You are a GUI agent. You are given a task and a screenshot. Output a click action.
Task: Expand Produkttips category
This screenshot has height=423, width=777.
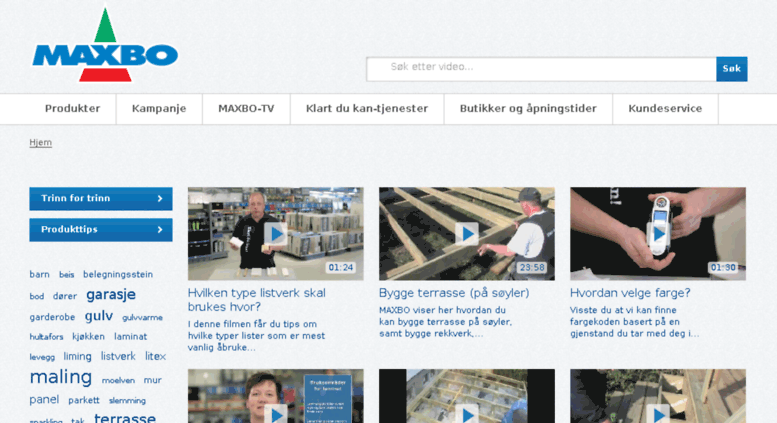coord(101,230)
